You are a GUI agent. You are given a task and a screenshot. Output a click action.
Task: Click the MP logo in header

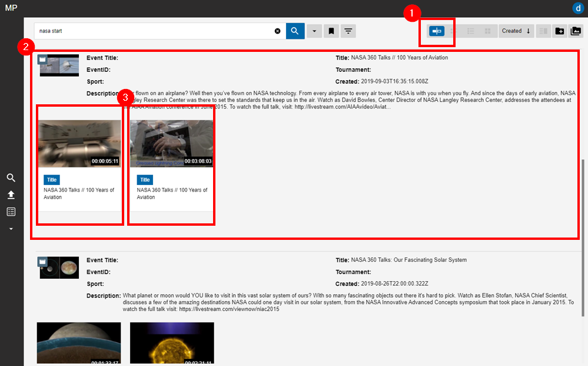point(11,8)
